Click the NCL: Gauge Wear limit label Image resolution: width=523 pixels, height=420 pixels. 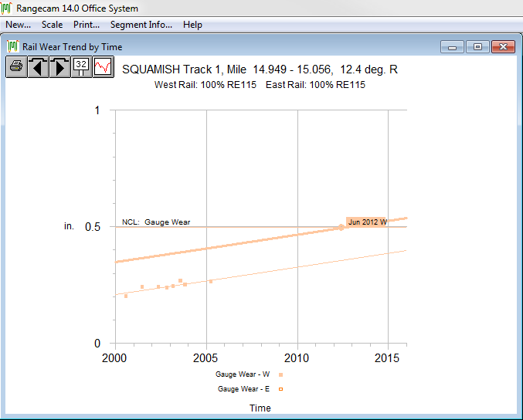[x=156, y=222]
